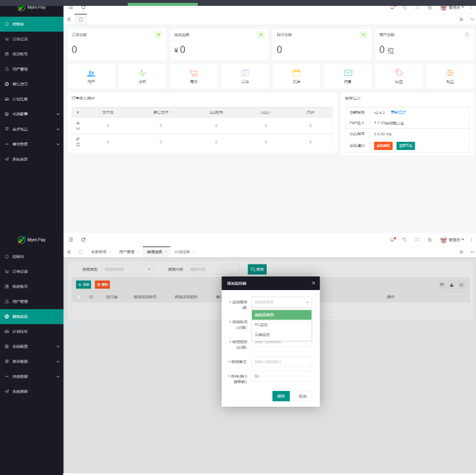Tick the select-all checkbox in table header
This screenshot has width=476, height=475.
tap(79, 297)
